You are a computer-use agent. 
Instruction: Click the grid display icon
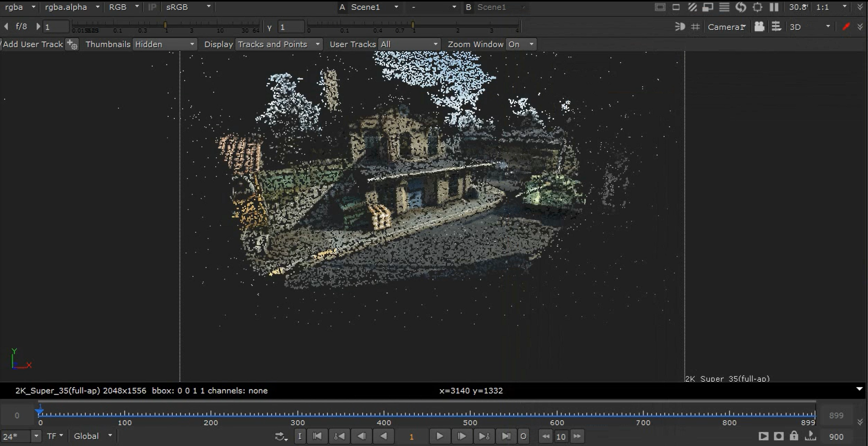pyautogui.click(x=696, y=27)
